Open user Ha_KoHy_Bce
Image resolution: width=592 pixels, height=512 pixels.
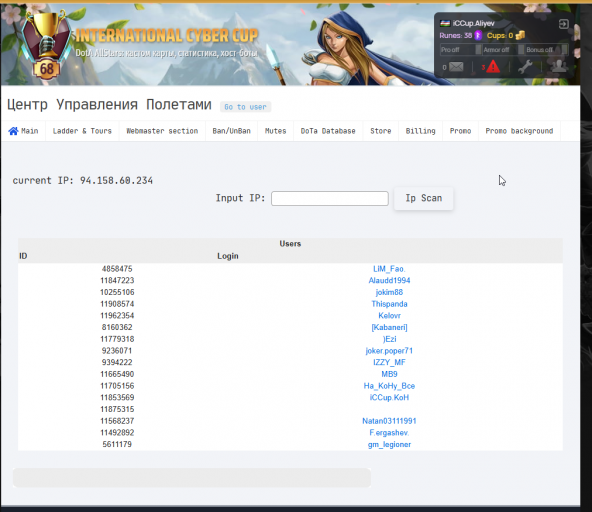pyautogui.click(x=389, y=386)
